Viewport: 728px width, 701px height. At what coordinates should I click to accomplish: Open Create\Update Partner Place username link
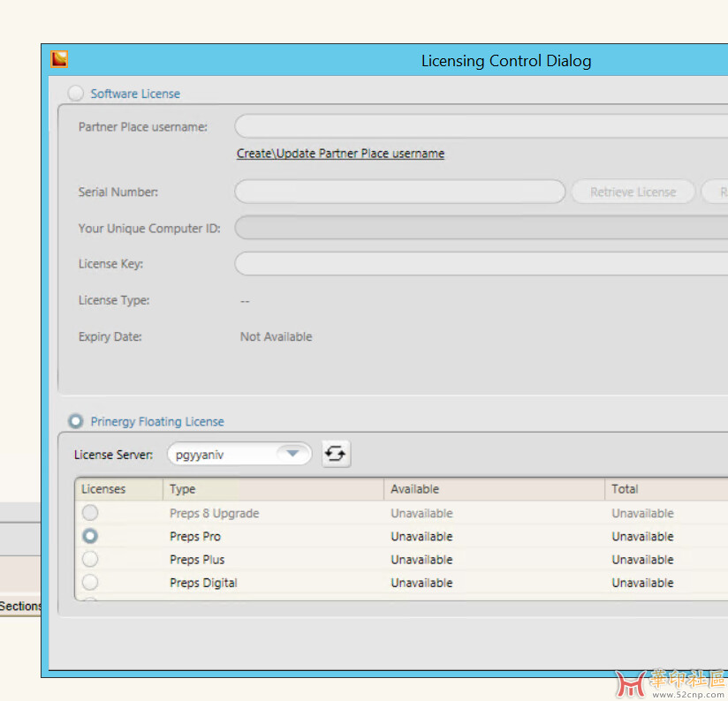(340, 154)
